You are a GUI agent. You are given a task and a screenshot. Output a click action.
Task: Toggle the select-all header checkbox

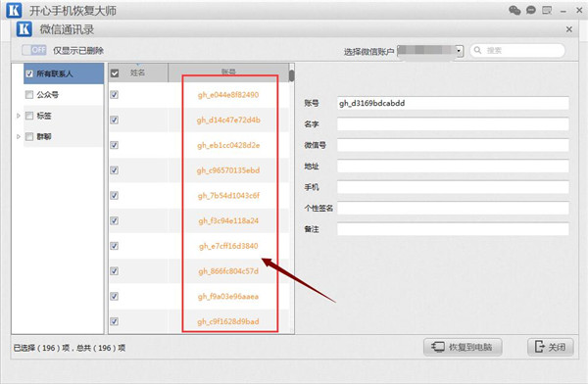coord(115,73)
